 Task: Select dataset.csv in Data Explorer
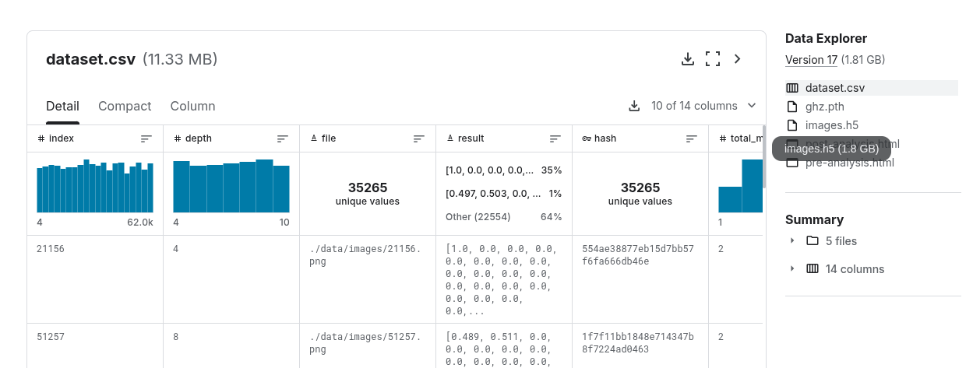tap(835, 88)
